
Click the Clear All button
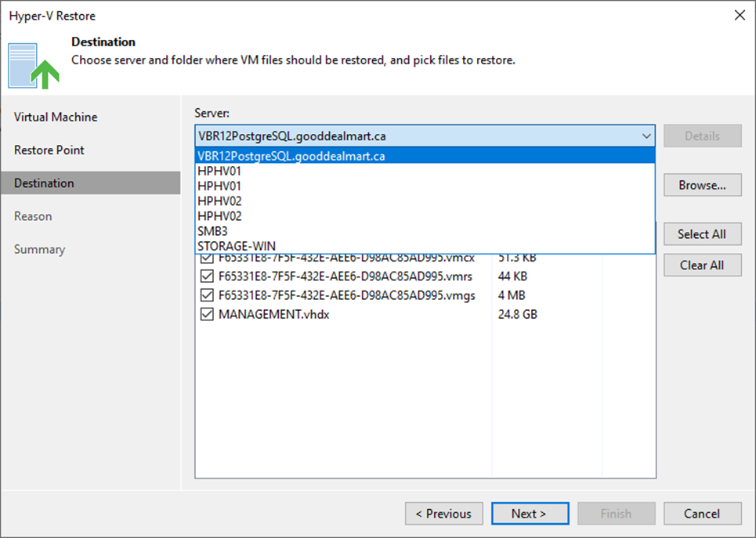[x=703, y=265]
